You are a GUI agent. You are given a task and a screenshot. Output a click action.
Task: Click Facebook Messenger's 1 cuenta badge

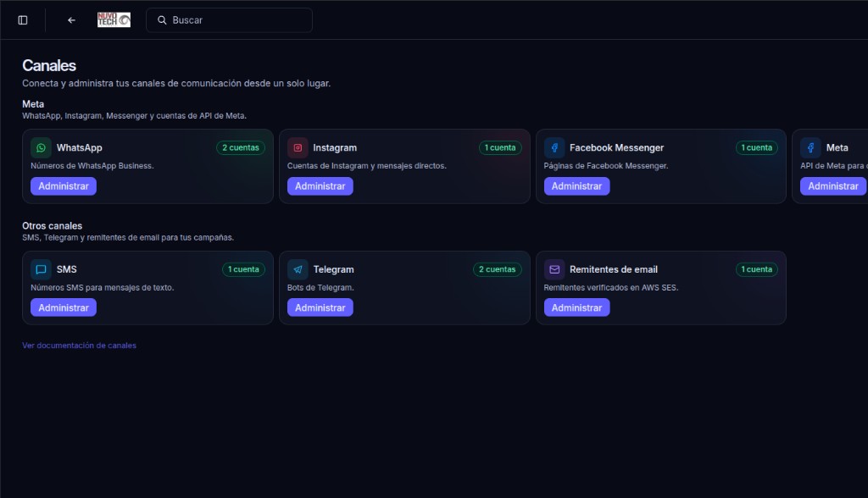click(757, 147)
